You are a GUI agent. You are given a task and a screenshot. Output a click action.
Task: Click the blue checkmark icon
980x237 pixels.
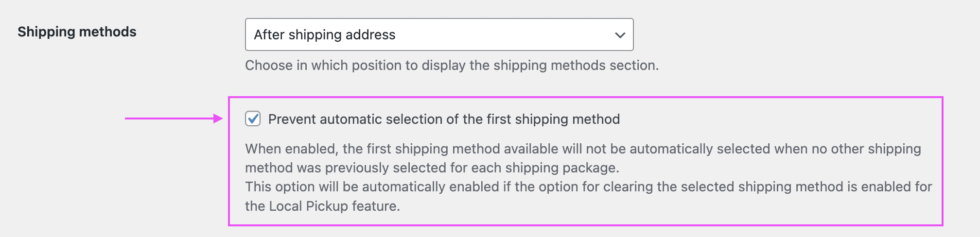(253, 118)
